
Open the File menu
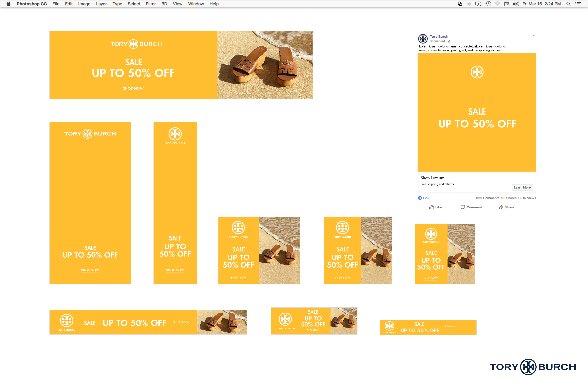[56, 4]
